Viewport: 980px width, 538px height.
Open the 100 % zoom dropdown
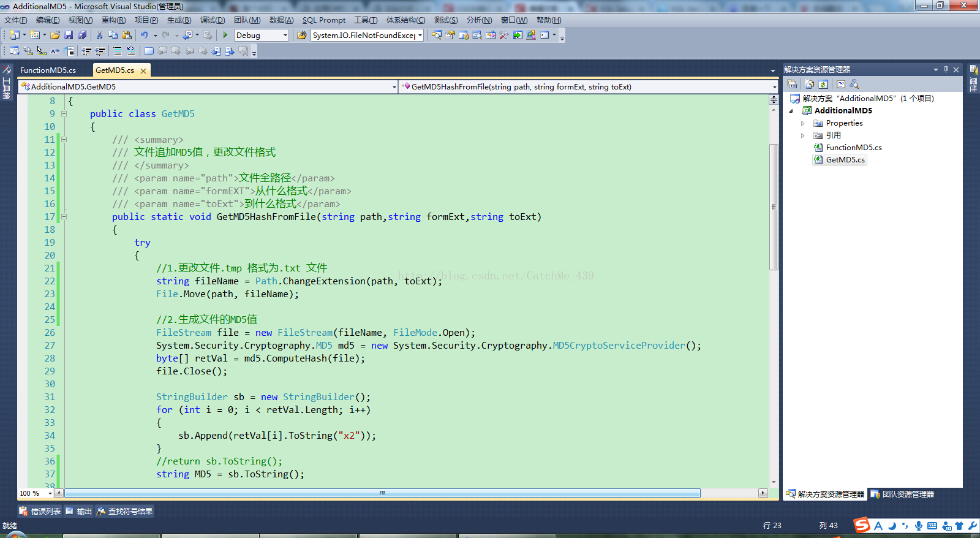pyautogui.click(x=50, y=493)
